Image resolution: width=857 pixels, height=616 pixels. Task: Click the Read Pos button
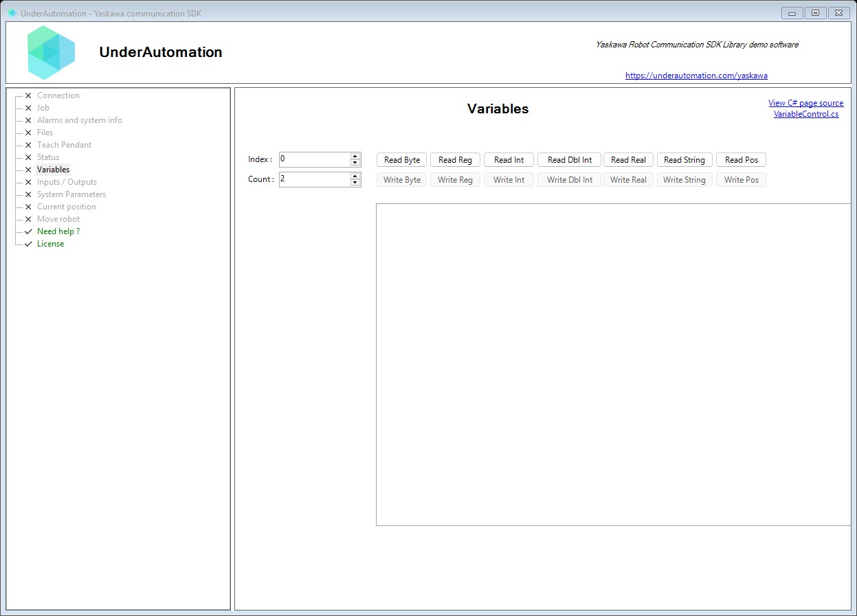click(x=742, y=160)
